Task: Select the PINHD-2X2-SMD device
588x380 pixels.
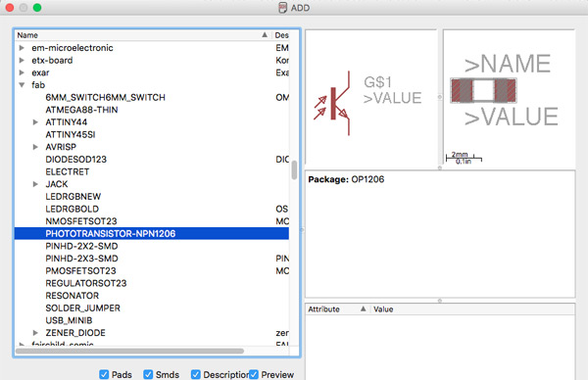Action: pos(81,246)
